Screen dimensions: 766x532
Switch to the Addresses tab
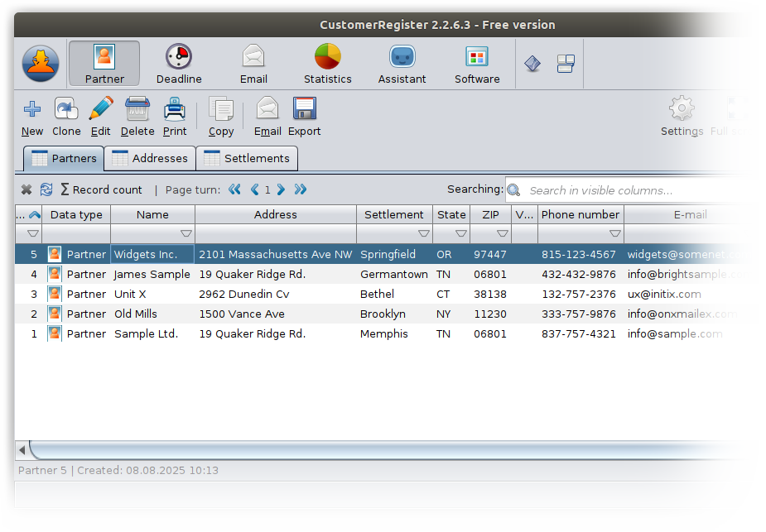click(150, 158)
